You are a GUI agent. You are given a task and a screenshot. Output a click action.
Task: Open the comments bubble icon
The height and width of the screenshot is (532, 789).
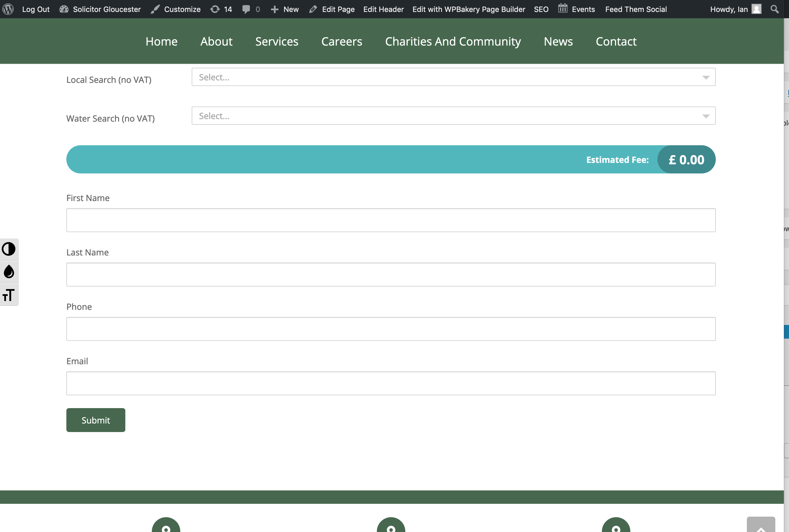tap(246, 9)
